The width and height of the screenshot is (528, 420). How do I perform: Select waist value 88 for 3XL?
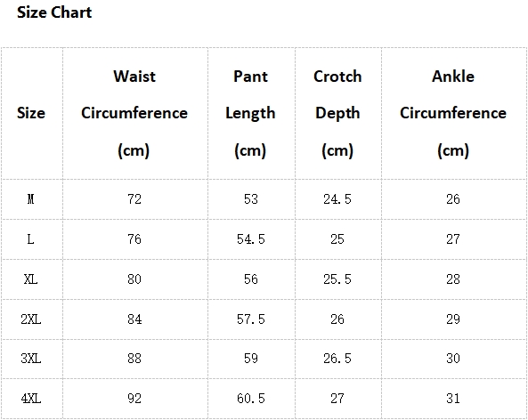point(134,359)
